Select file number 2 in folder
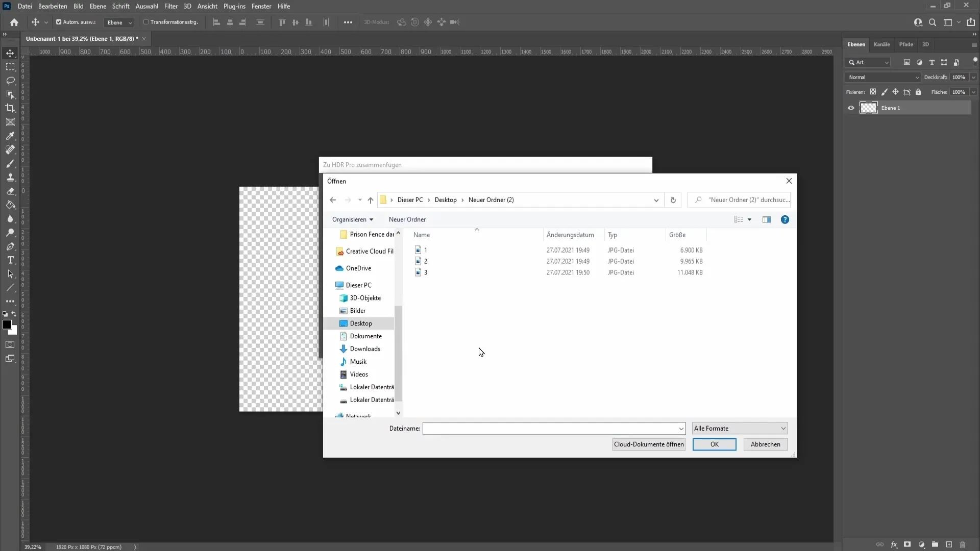This screenshot has height=551, width=980. tap(426, 261)
